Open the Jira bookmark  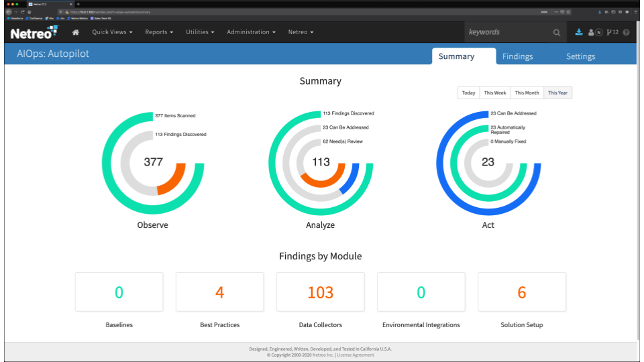(61, 19)
